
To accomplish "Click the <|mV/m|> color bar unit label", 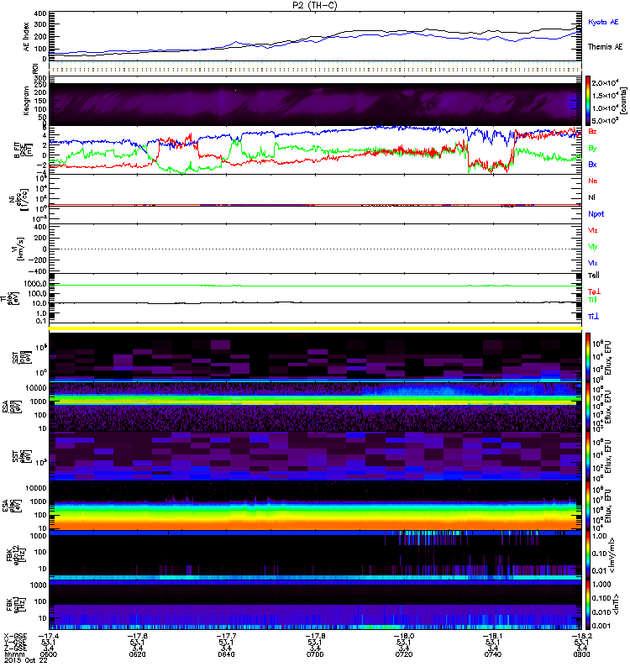I will pos(612,556).
